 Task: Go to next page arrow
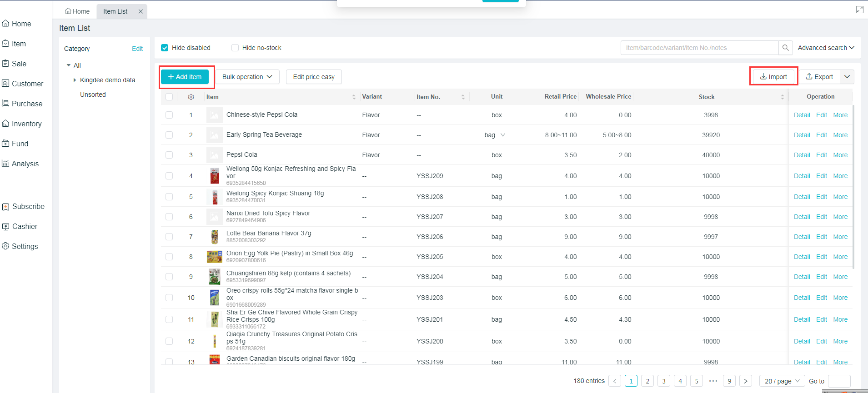click(746, 381)
